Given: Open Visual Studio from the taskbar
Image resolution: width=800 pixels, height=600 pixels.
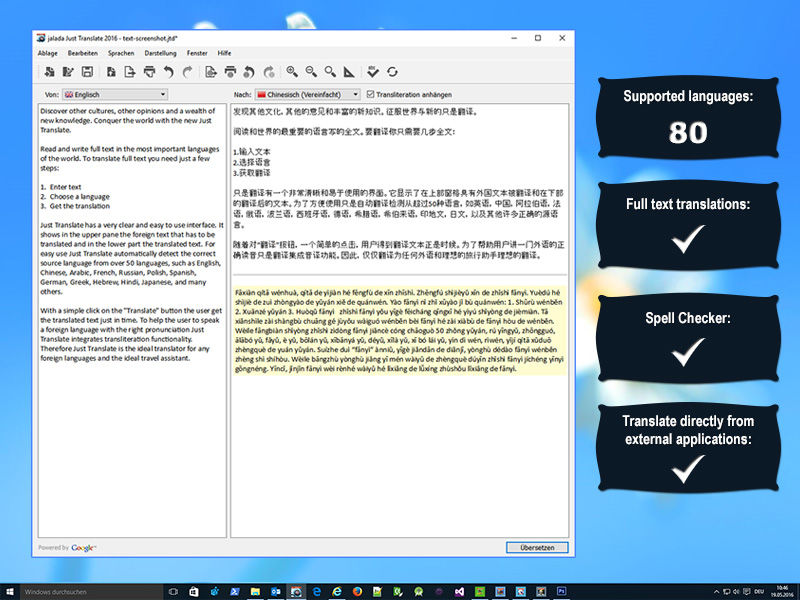Looking at the screenshot, I should click(x=459, y=592).
